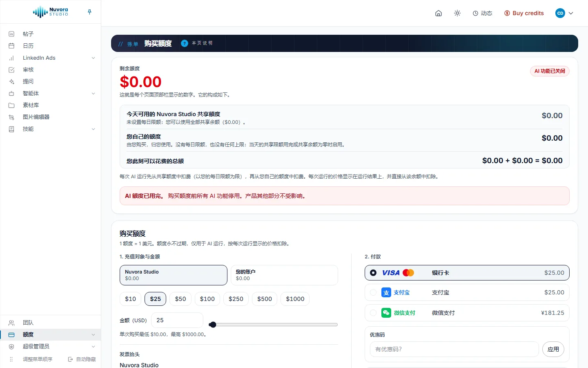The width and height of the screenshot is (588, 368).
Task: Select the 支付宝 payment radio button
Action: [373, 292]
